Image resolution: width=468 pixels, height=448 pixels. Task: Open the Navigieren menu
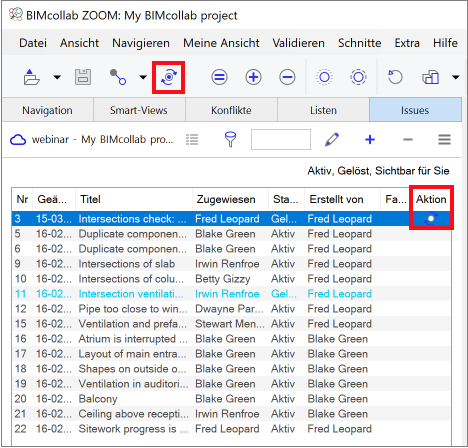(141, 43)
